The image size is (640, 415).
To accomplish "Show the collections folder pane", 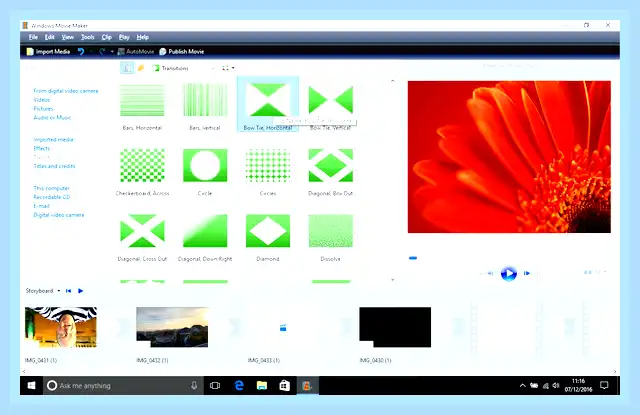I will pyautogui.click(x=140, y=68).
